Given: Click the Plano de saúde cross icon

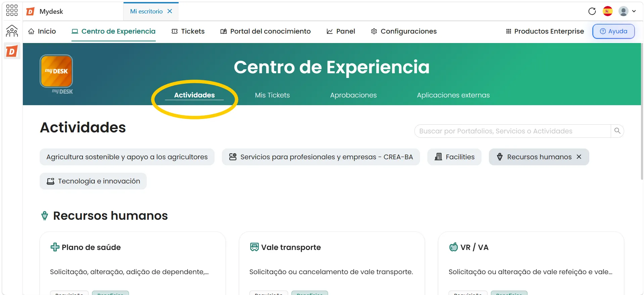Looking at the screenshot, I should [55, 247].
